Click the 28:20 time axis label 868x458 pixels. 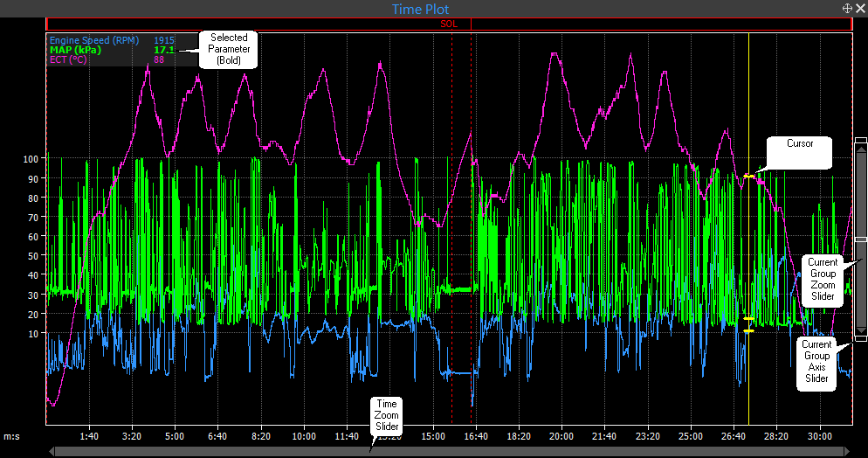coord(776,436)
